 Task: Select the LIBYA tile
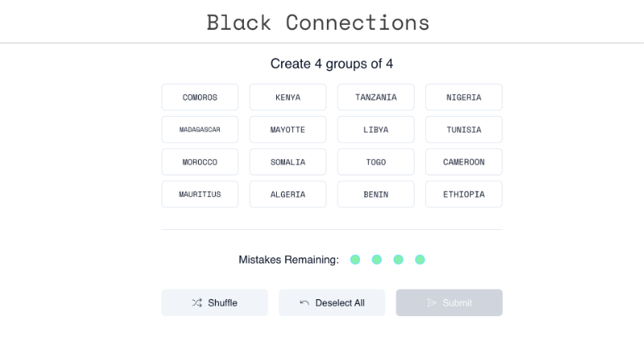pyautogui.click(x=376, y=130)
